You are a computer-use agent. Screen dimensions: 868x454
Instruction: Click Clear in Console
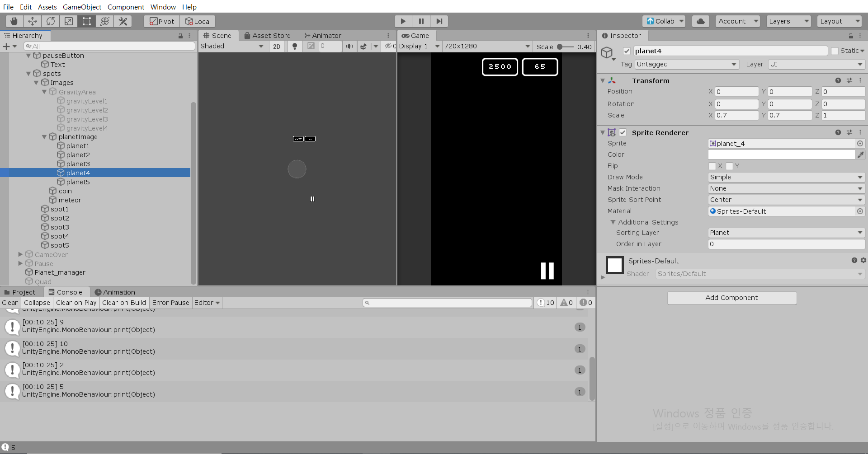pyautogui.click(x=10, y=303)
